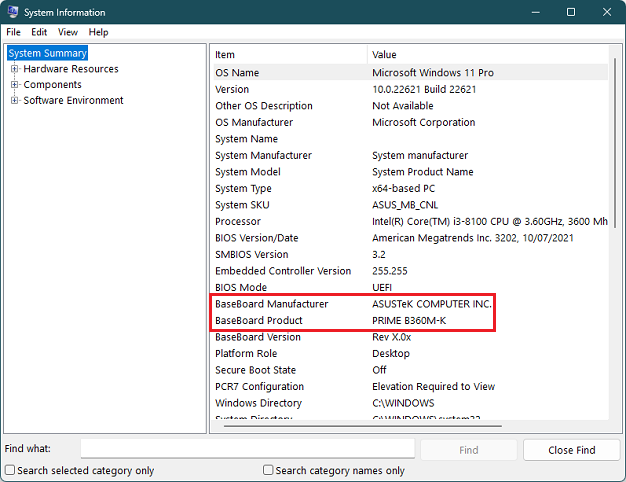The image size is (626, 482).
Task: Click the Close Find button
Action: click(x=572, y=450)
